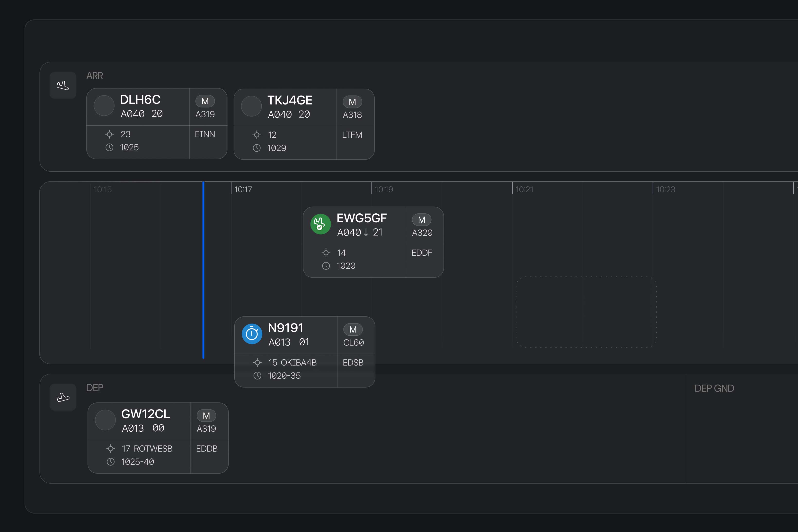Click the clock icon beside 1025 on DLH6C

tap(109, 147)
